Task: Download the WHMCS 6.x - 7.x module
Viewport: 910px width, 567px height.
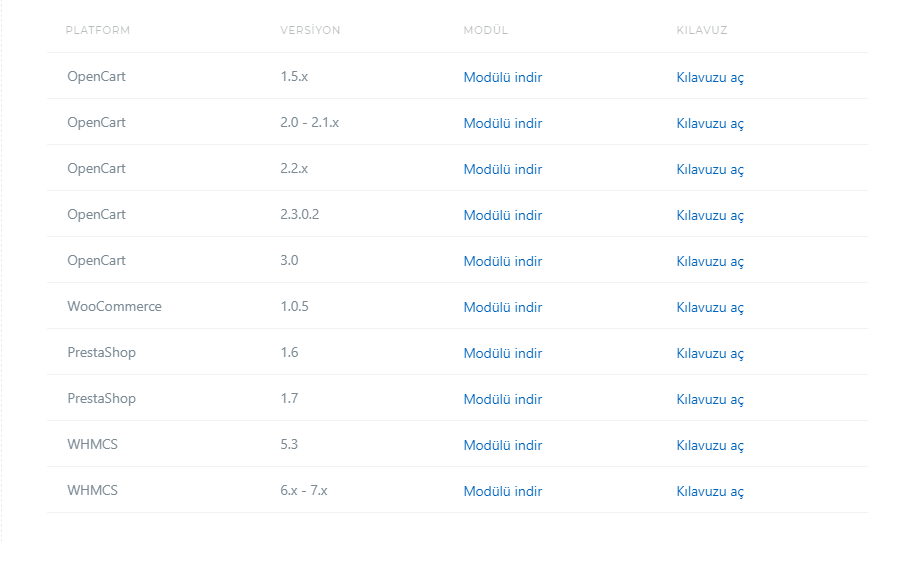Action: (503, 491)
